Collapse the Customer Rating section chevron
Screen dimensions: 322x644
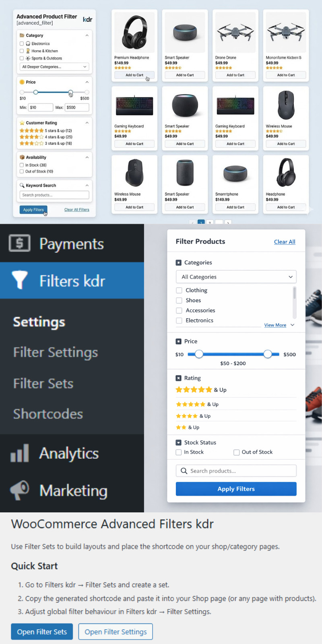tap(87, 123)
